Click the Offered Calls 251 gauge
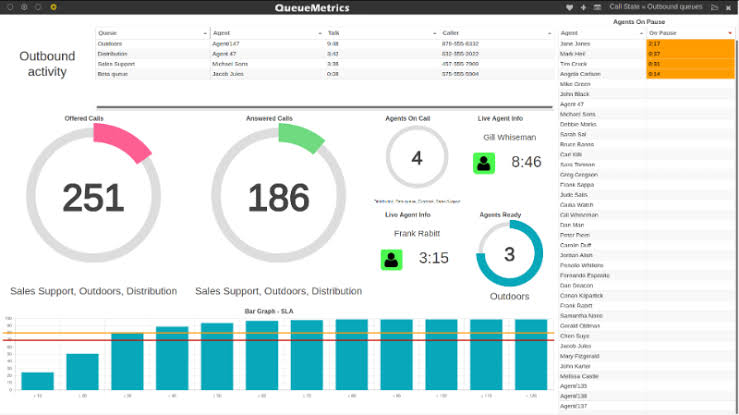Image resolution: width=739 pixels, height=415 pixels. click(93, 197)
